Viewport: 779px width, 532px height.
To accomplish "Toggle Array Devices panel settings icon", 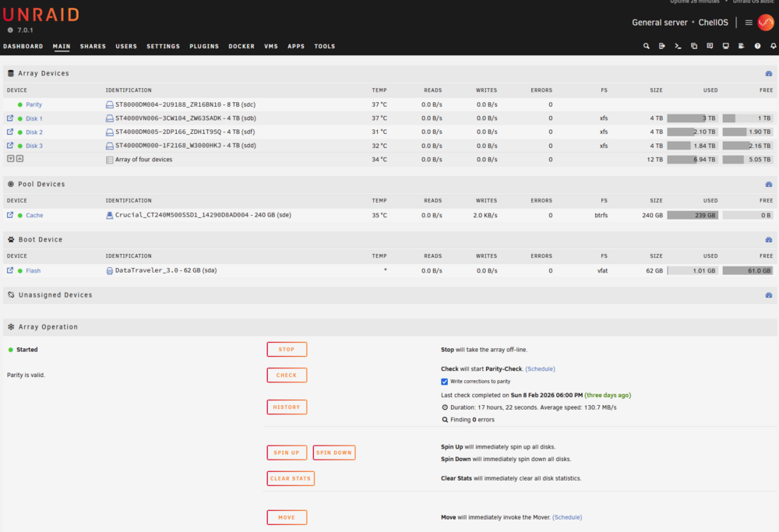I will click(x=769, y=73).
